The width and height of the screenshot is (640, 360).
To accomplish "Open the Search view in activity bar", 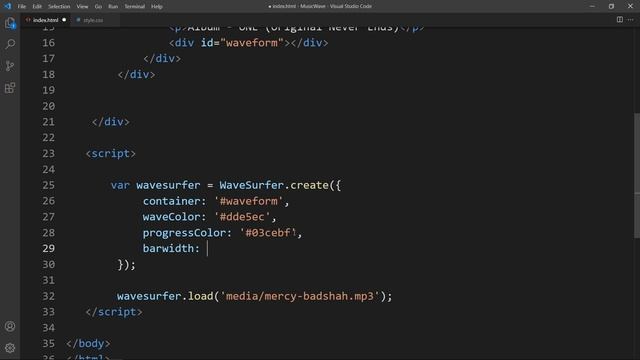I will [10, 44].
